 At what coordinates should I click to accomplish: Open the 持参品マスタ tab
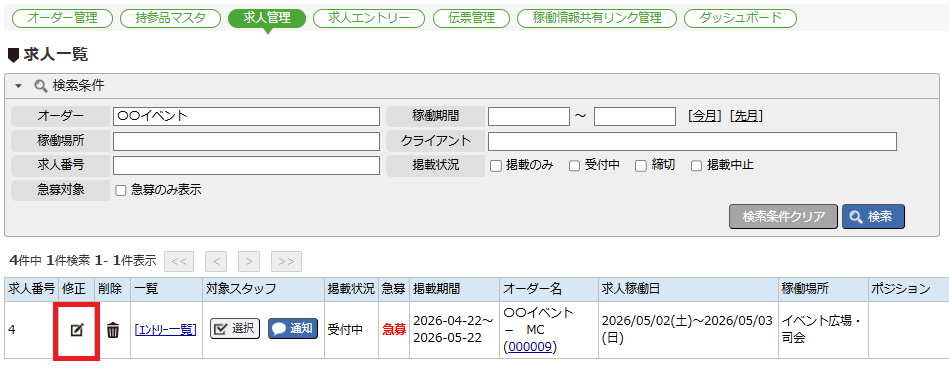[x=171, y=18]
